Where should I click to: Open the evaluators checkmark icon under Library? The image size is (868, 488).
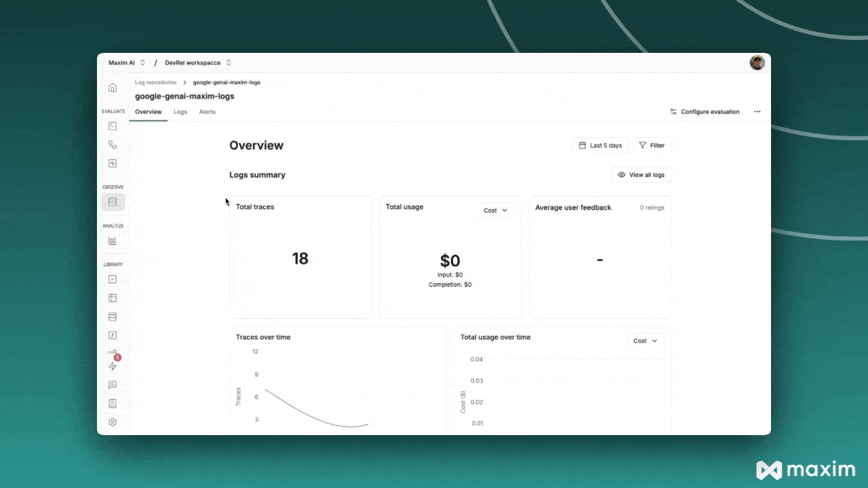click(x=113, y=279)
